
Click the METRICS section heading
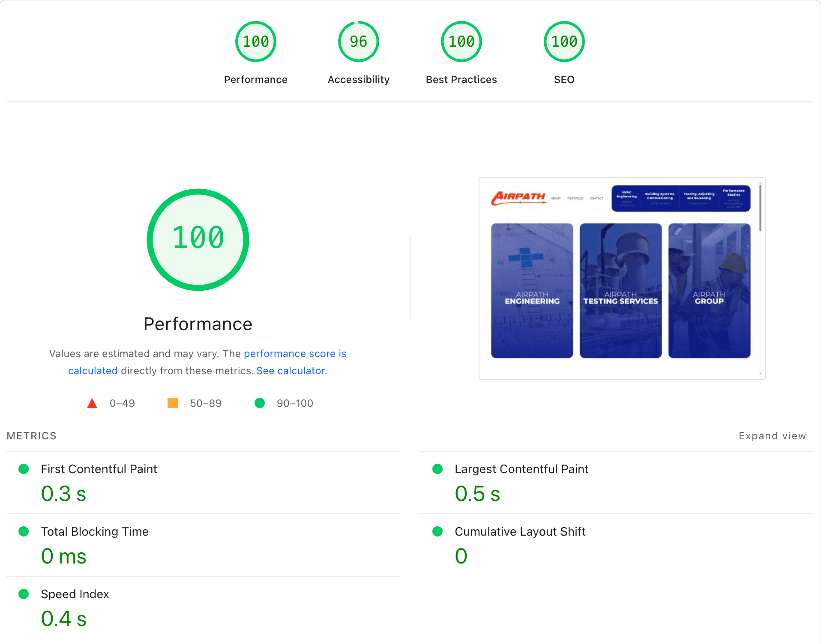pyautogui.click(x=32, y=436)
